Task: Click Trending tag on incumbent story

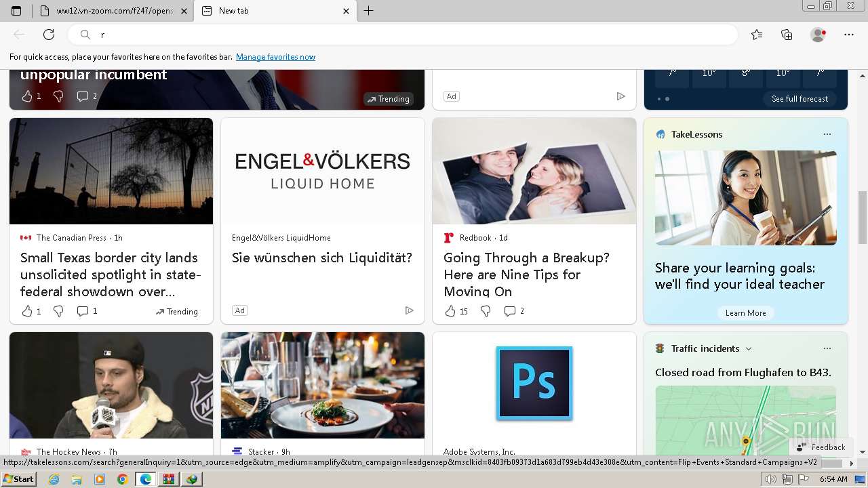Action: (389, 99)
